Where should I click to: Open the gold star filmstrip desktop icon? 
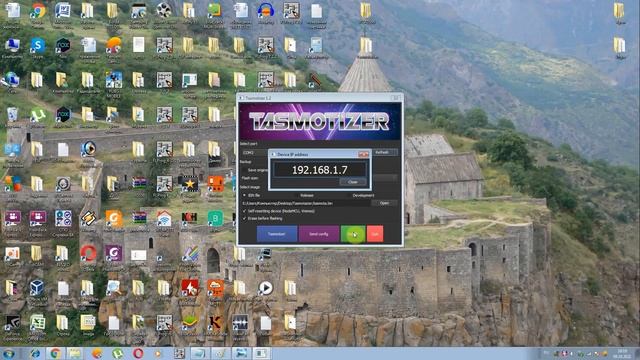click(189, 184)
